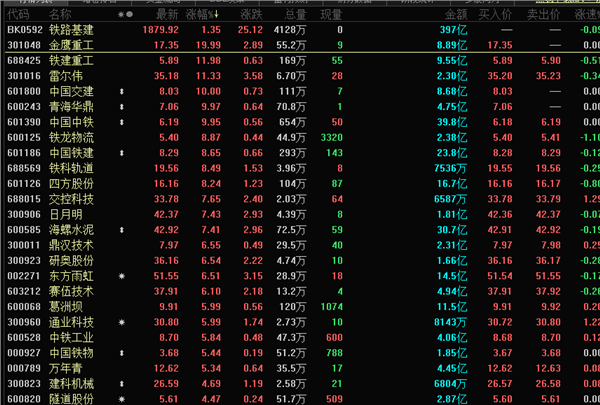
Task: Click the asterisk icon beside 东方雨虹
Action: click(122, 276)
